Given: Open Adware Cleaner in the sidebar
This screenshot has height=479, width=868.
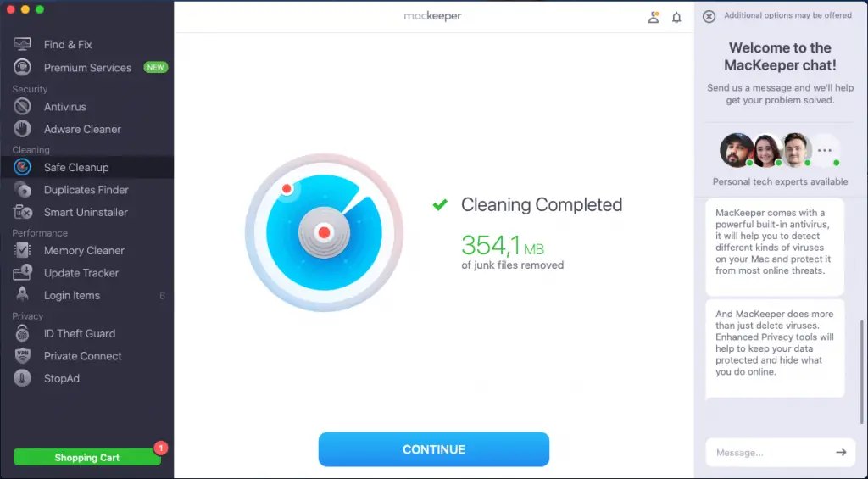Looking at the screenshot, I should tap(87, 129).
